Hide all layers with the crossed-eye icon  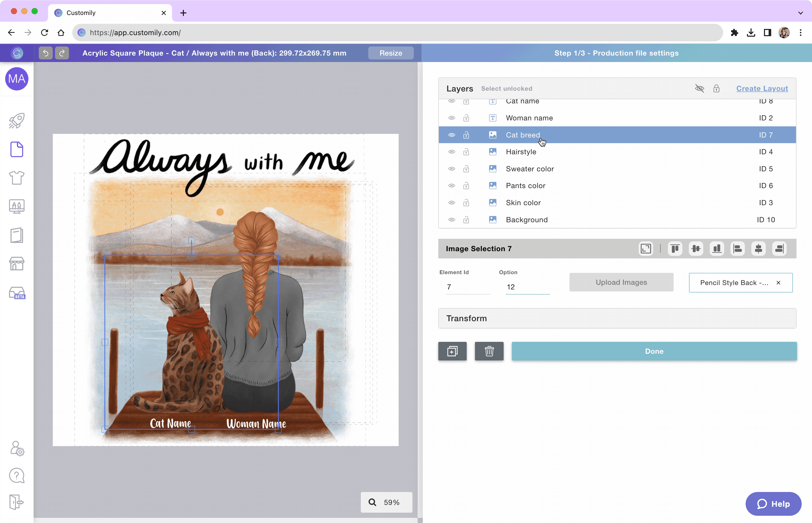pyautogui.click(x=700, y=88)
